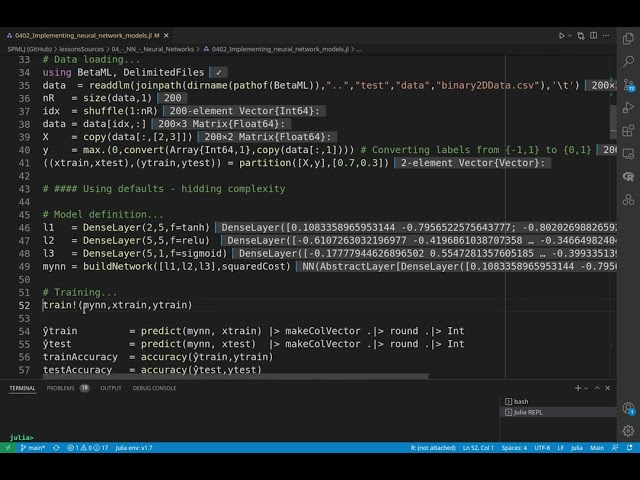
Task: Click the R: (not attached) status item
Action: (433, 448)
